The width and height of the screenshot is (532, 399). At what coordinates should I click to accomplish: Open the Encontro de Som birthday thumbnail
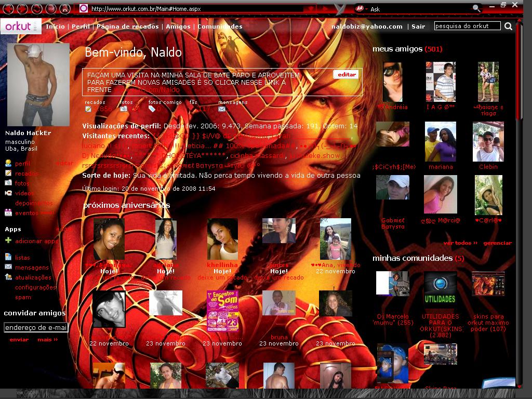pyautogui.click(x=222, y=311)
